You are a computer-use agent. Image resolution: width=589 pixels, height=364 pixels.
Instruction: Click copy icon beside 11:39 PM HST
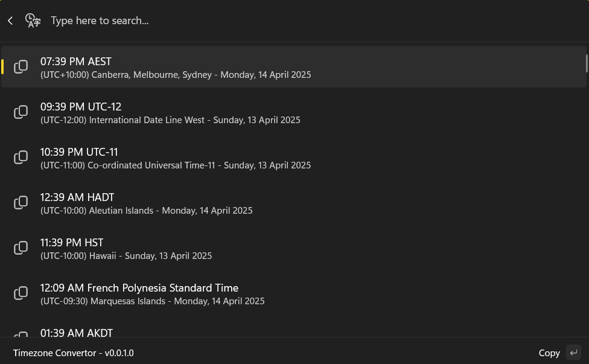coord(21,247)
